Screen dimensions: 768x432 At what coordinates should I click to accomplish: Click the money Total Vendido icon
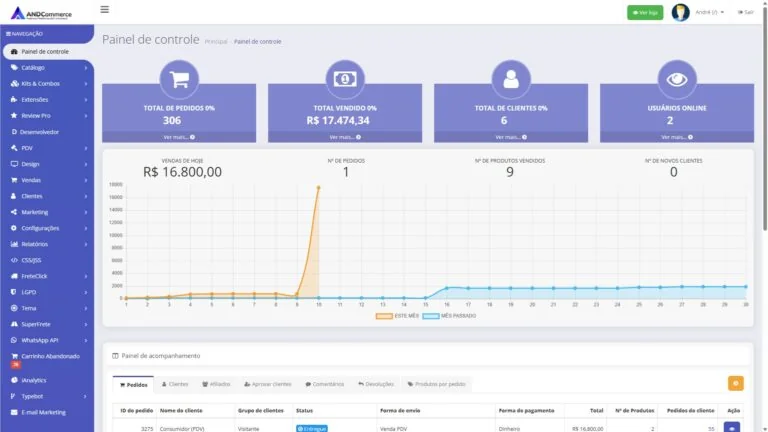click(x=345, y=79)
